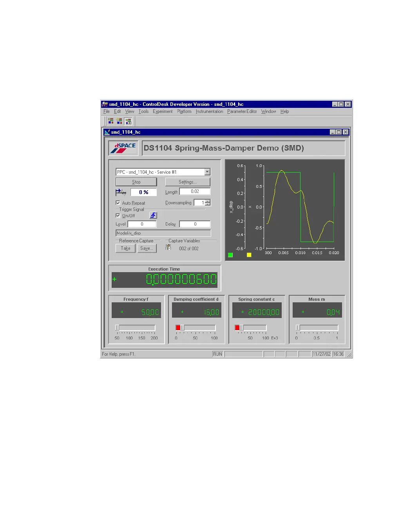The image size is (420, 509).
Task: Click the ControlDesk application title icon
Action: coord(105,104)
